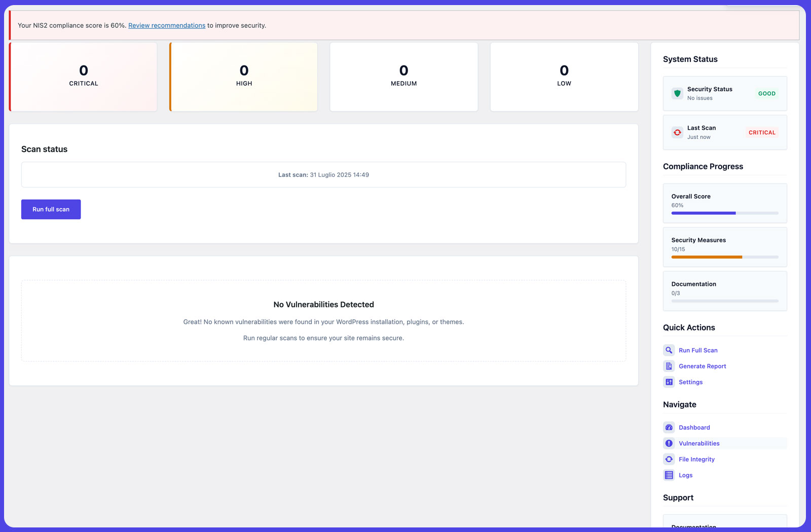Open Settings from Quick Actions
This screenshot has width=811, height=532.
pos(690,382)
